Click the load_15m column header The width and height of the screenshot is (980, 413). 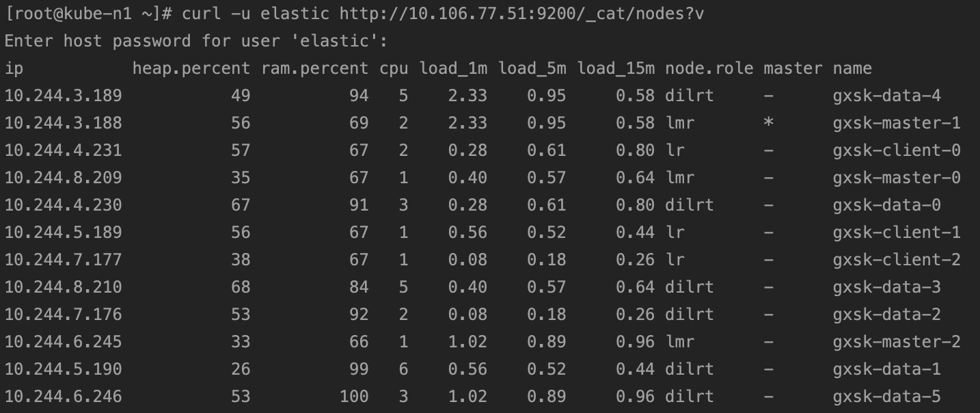click(x=615, y=68)
